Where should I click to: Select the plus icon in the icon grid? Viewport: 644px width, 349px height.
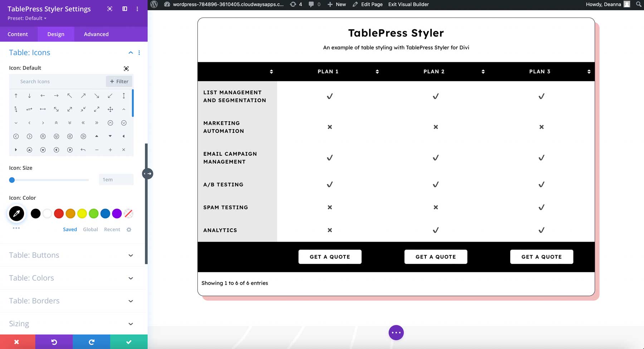(110, 150)
